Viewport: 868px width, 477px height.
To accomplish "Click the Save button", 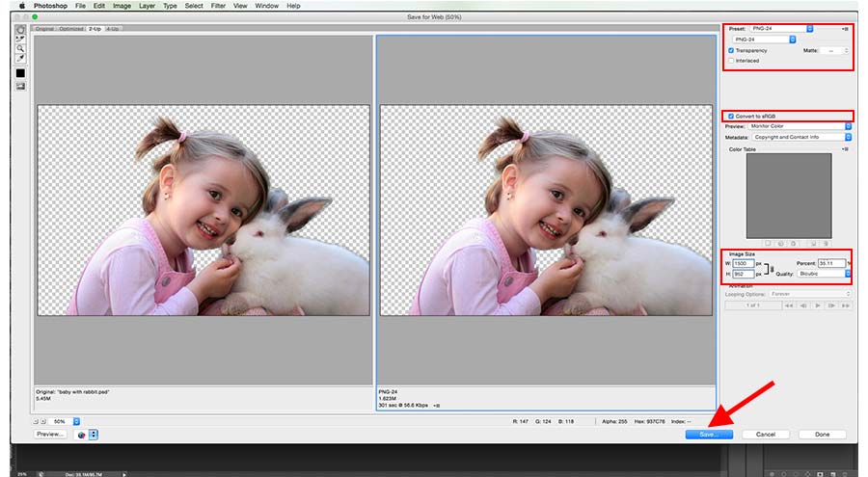I will 709,435.
